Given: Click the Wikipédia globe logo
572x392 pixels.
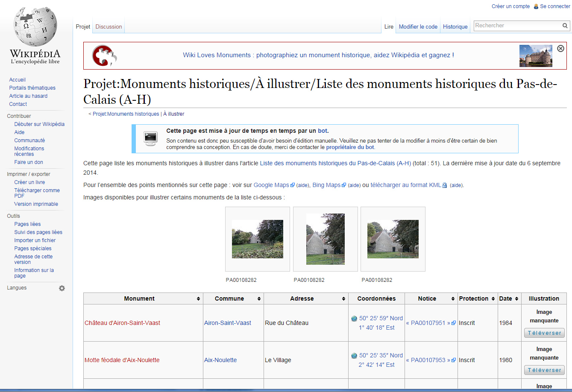Looking at the screenshot, I should pyautogui.click(x=35, y=26).
